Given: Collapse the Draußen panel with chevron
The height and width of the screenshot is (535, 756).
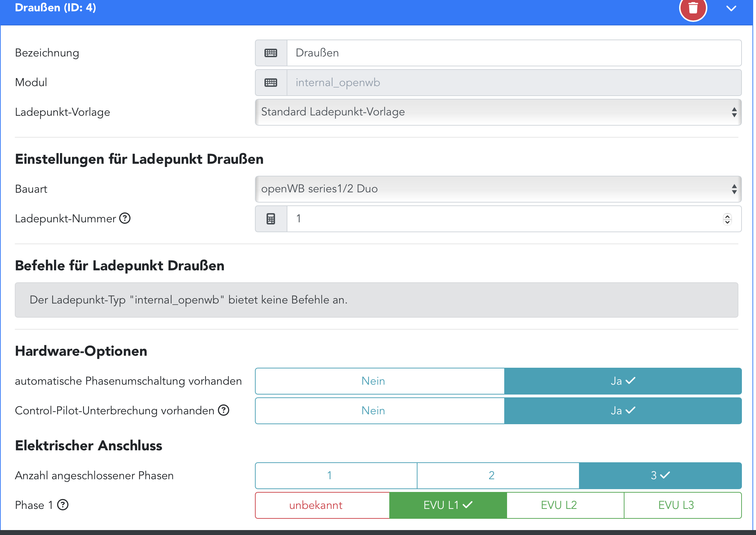Looking at the screenshot, I should click(731, 8).
